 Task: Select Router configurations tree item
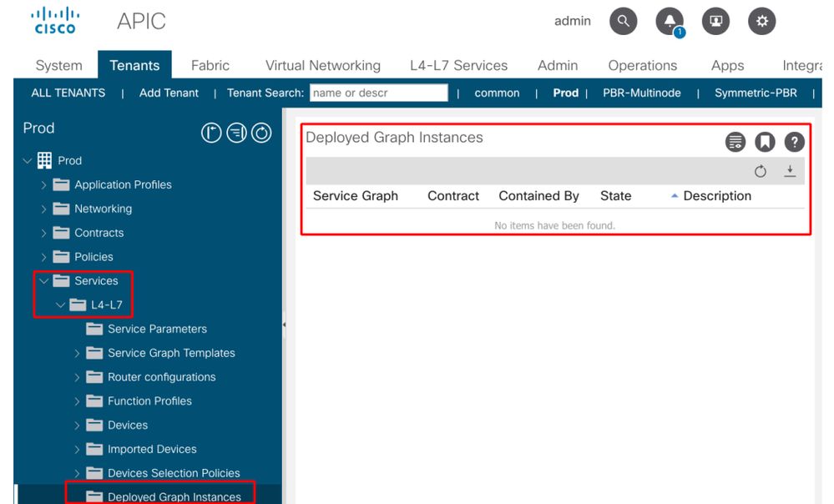tap(162, 377)
